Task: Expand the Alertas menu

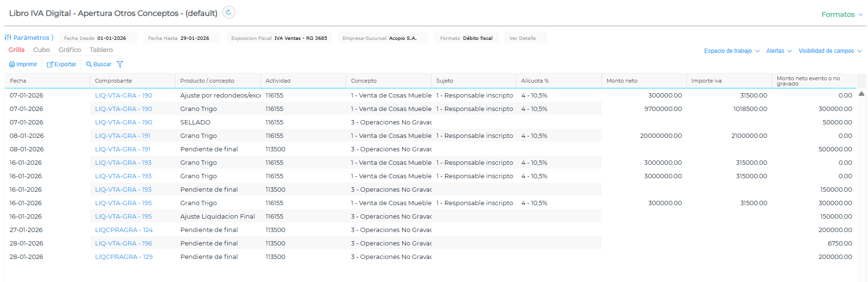Action: click(x=778, y=51)
